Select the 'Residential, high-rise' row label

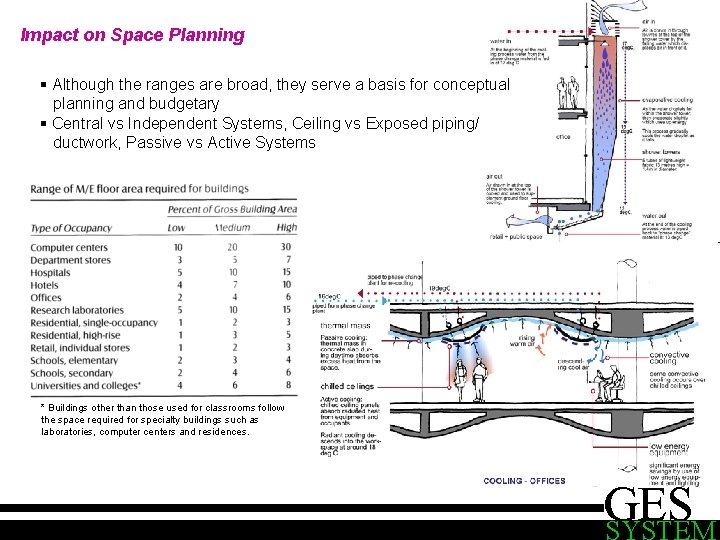tap(75, 336)
